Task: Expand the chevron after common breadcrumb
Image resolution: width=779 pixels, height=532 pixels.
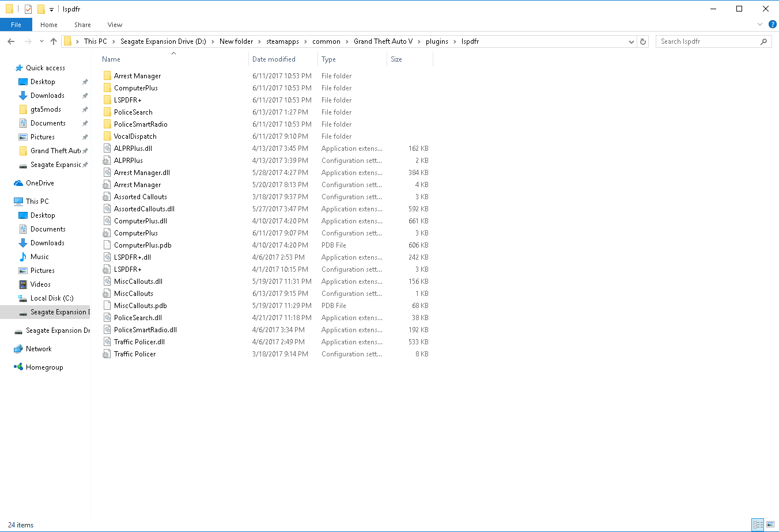Action: click(x=347, y=41)
